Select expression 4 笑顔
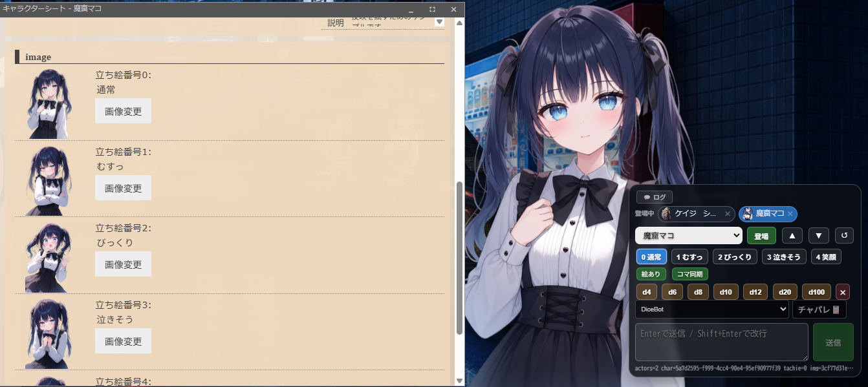868x387 pixels. click(x=826, y=257)
